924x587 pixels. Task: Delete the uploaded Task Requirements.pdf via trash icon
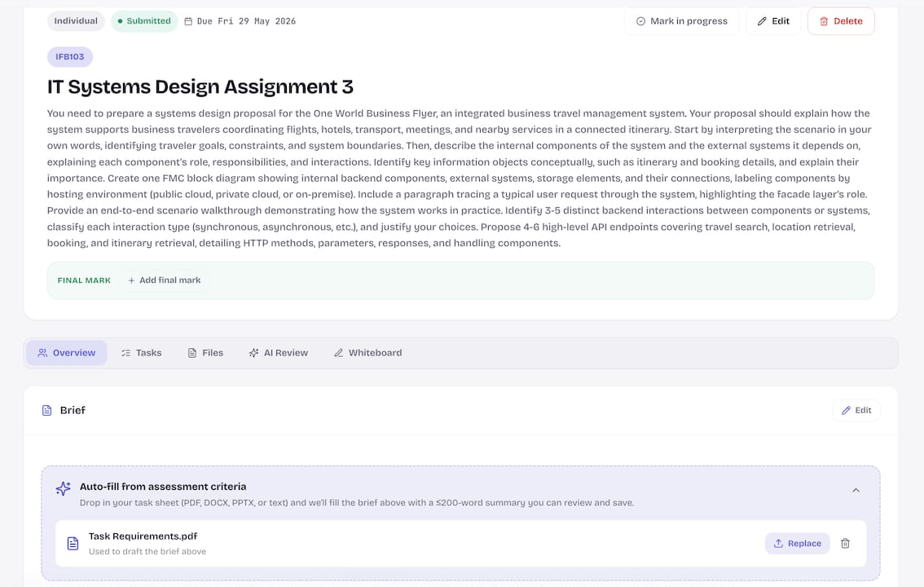(x=844, y=544)
